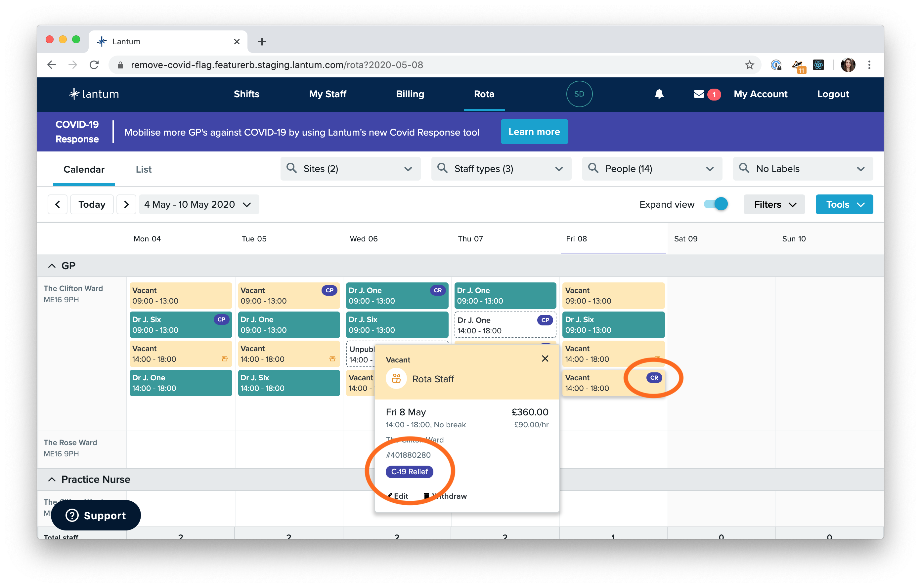The height and width of the screenshot is (588, 921).
Task: Click the Learn more button
Action: click(x=534, y=132)
